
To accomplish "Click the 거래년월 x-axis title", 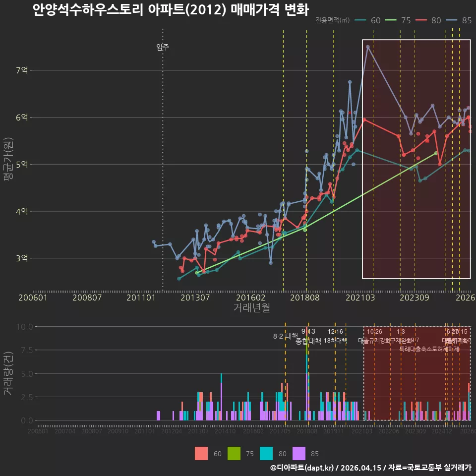I will (x=252, y=307).
